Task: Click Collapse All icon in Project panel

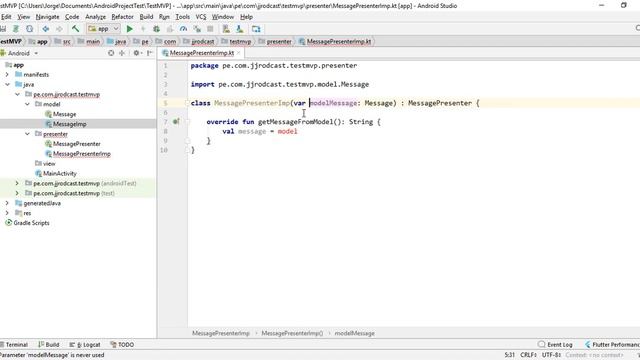Action: click(122, 53)
